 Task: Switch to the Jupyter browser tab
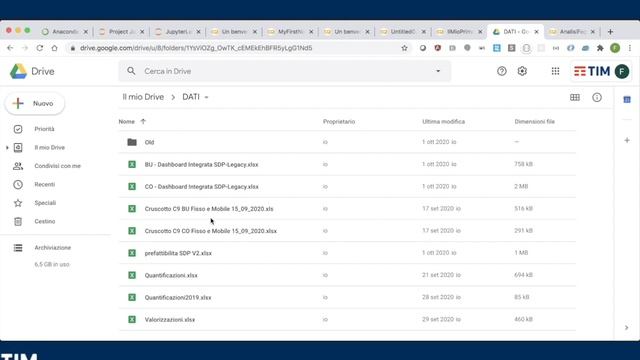pos(178,31)
